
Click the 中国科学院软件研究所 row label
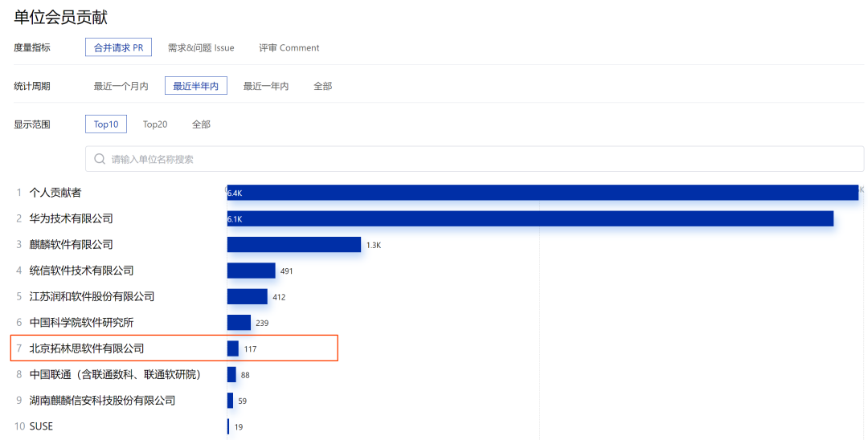point(81,322)
